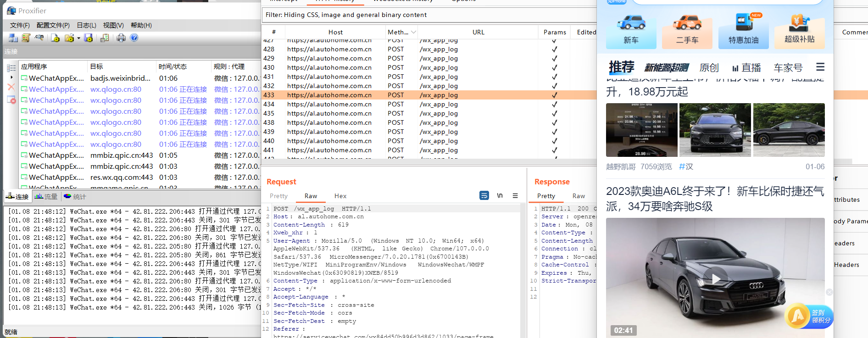Toggle word wrap icon in Request pane
The image size is (868, 338).
click(484, 195)
